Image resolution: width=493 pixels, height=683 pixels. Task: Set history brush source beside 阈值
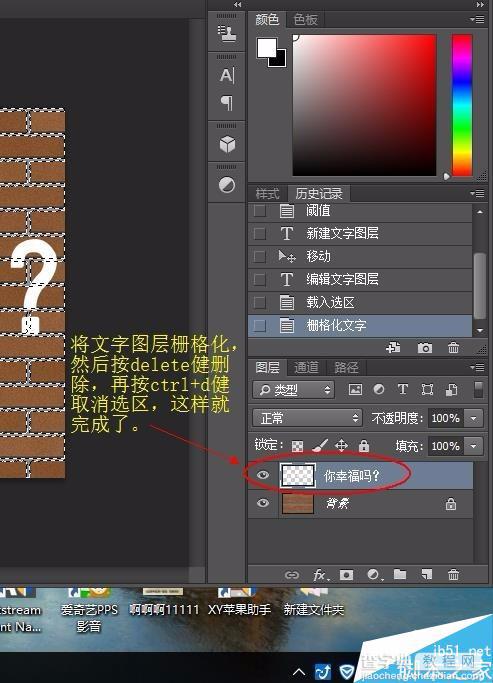[x=260, y=211]
